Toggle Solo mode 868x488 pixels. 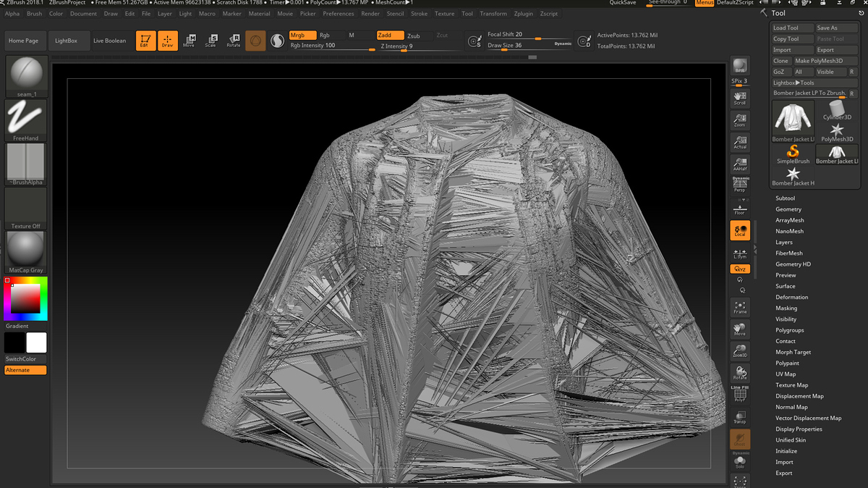pos(740,461)
